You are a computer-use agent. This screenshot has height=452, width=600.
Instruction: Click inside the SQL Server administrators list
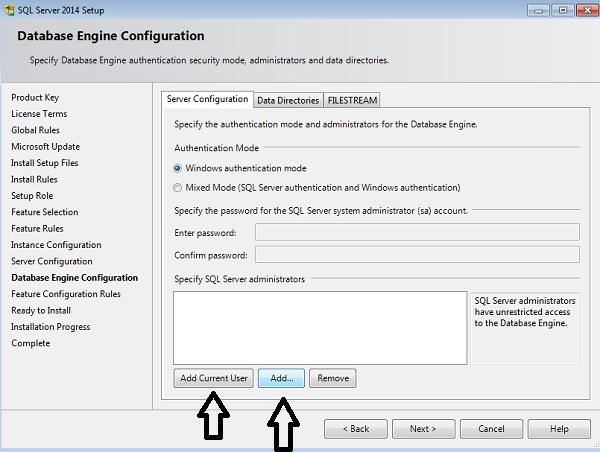[320, 328]
